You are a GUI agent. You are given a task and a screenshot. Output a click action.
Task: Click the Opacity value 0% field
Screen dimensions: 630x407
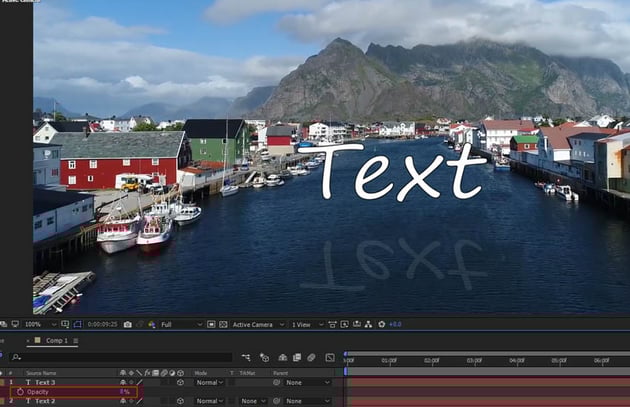[x=125, y=392]
